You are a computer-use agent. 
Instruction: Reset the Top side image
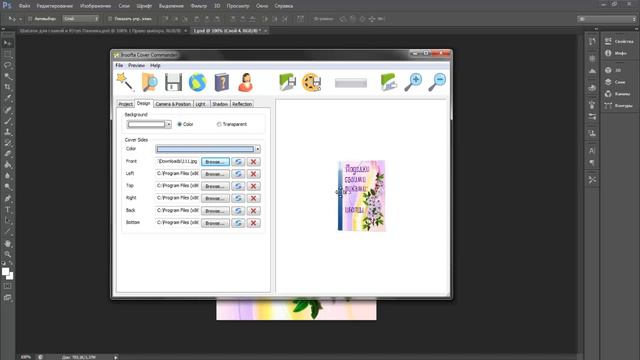coord(238,186)
